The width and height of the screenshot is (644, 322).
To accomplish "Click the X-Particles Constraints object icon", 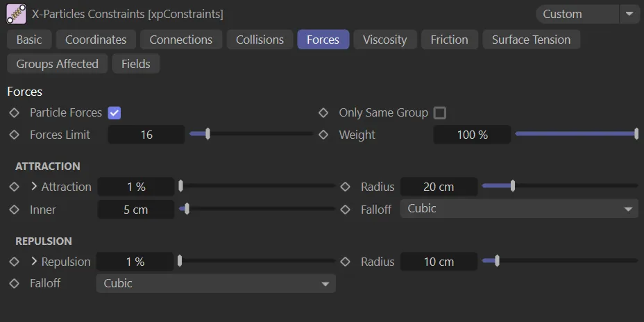I will (x=16, y=14).
